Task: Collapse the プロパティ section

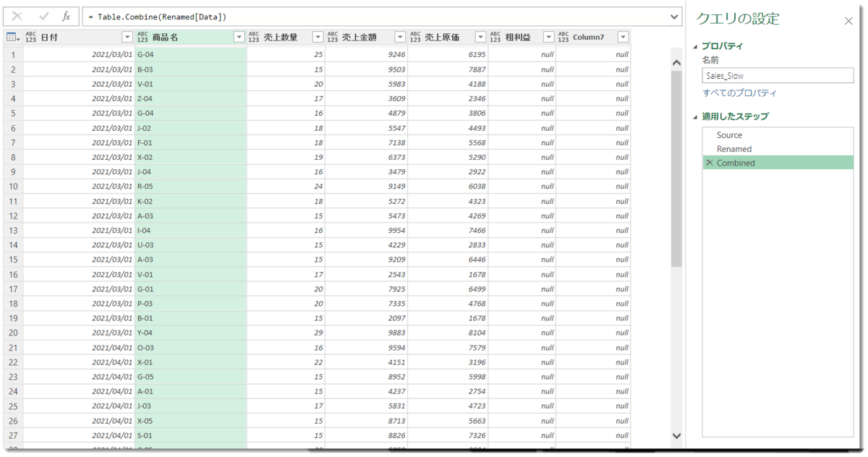Action: click(696, 46)
